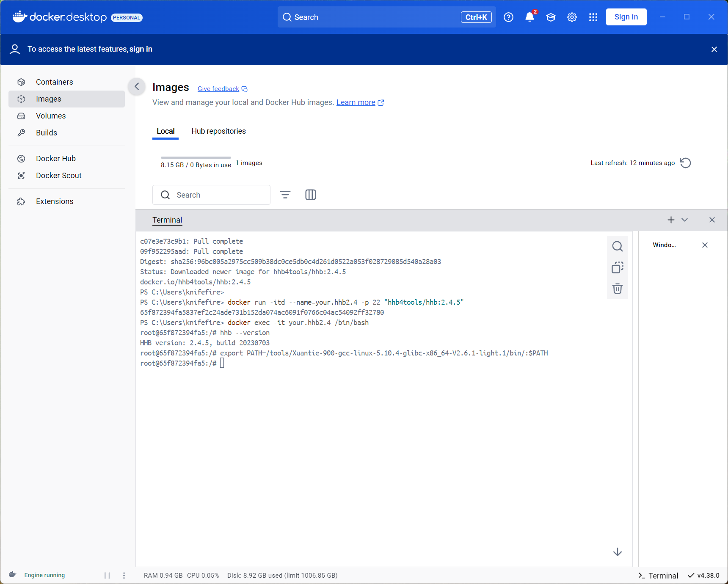Close the Windo... terminal session
The height and width of the screenshot is (584, 728).
[705, 245]
